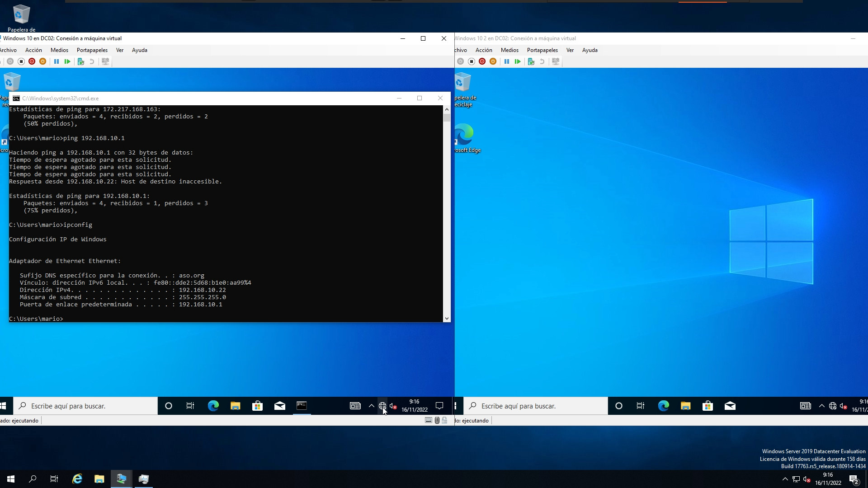The image size is (868, 488).
Task: Pause the right Windows 10 2 virtual machine
Action: pyautogui.click(x=507, y=61)
